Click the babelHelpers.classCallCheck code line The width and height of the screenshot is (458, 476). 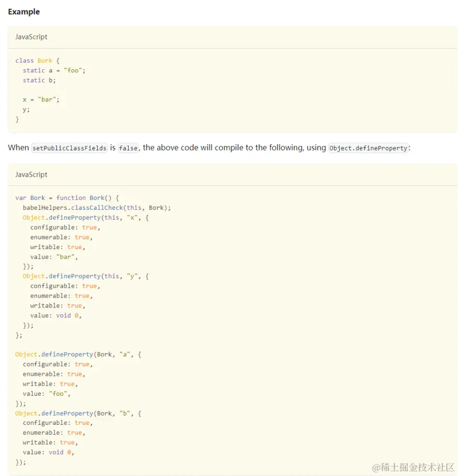pyautogui.click(x=97, y=208)
